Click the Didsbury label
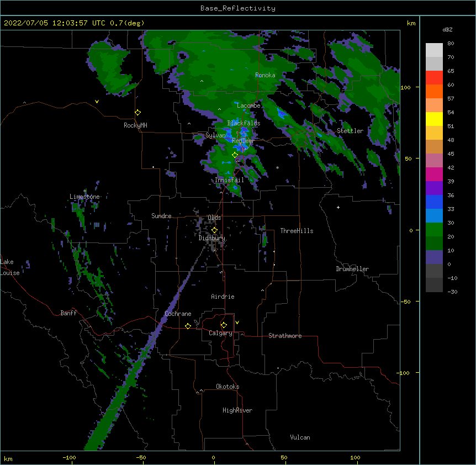Viewport: 476px width, 465px height. click(212, 238)
